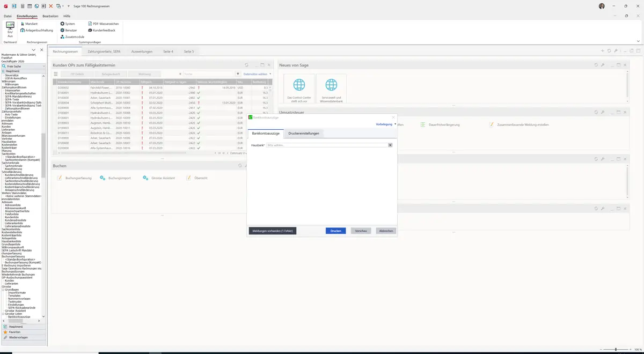Viewport: 644px width, 354px height.
Task: Select Bankkontoauszüge in the navigation tree
Action: 19,317
